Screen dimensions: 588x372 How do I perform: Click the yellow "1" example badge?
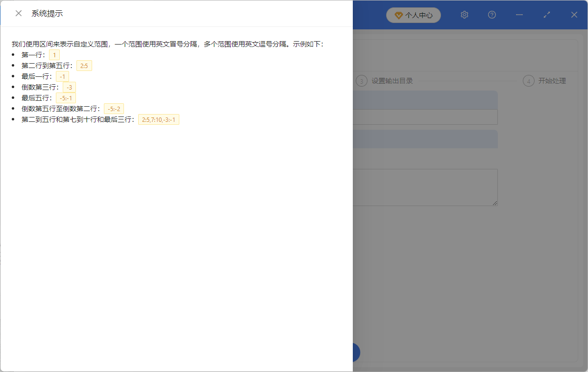point(54,54)
